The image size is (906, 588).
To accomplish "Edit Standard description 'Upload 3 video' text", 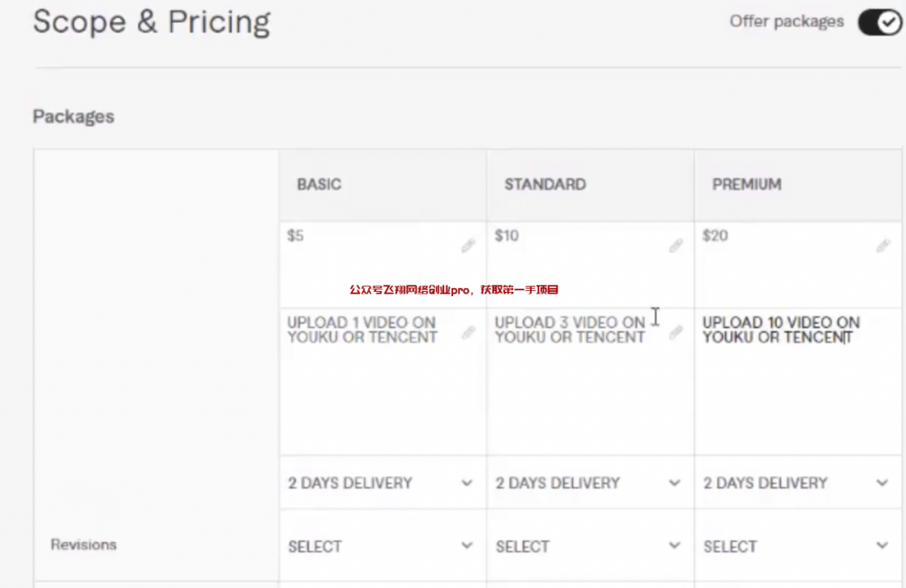I will tap(571, 330).
